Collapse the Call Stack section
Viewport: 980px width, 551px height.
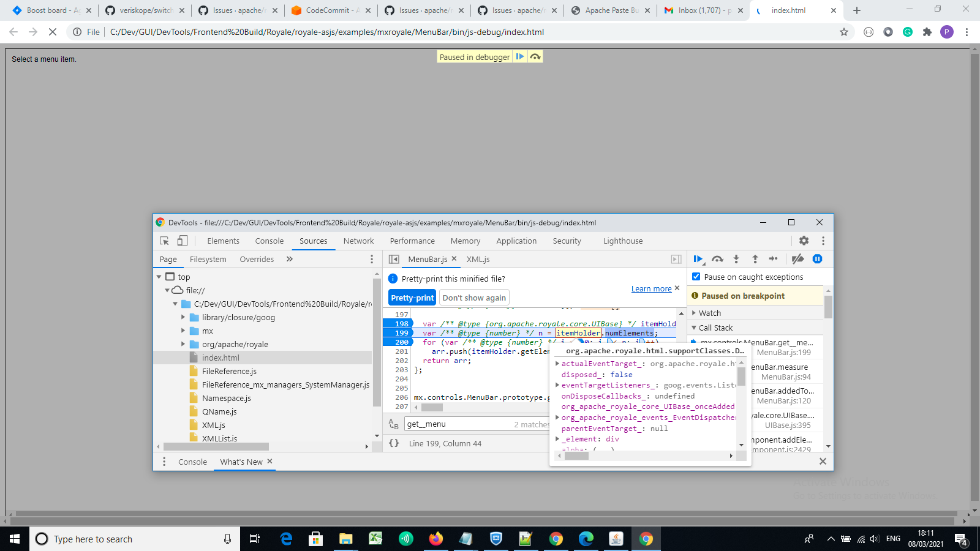693,328
